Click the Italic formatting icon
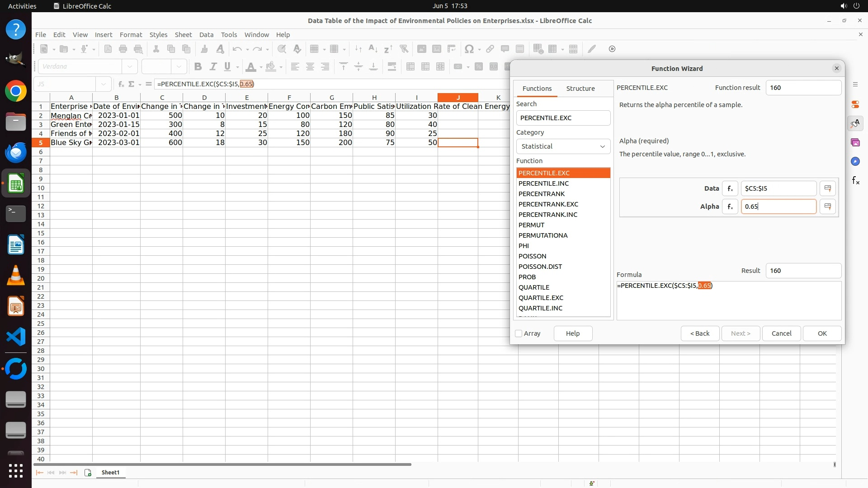Screen dimensions: 868x488 (213, 67)
